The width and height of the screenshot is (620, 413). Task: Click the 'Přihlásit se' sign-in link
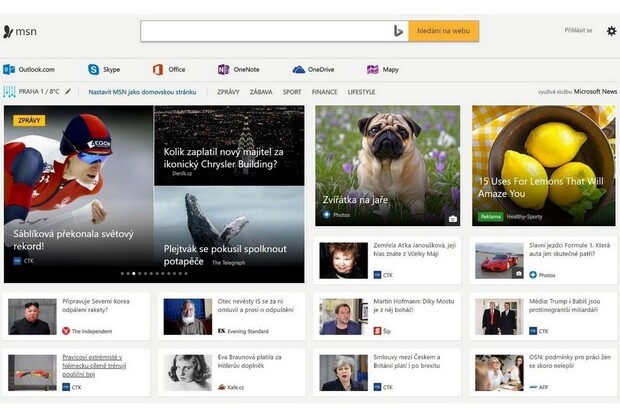point(578,30)
